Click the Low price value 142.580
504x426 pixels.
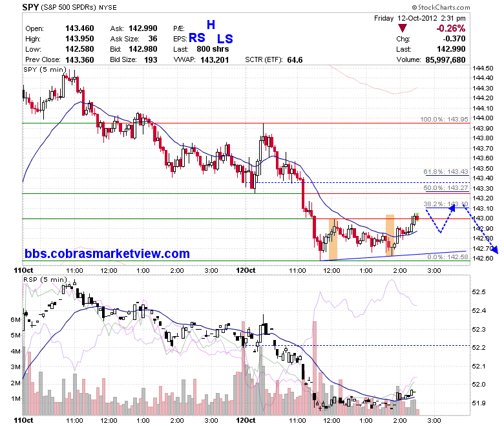tap(79, 49)
